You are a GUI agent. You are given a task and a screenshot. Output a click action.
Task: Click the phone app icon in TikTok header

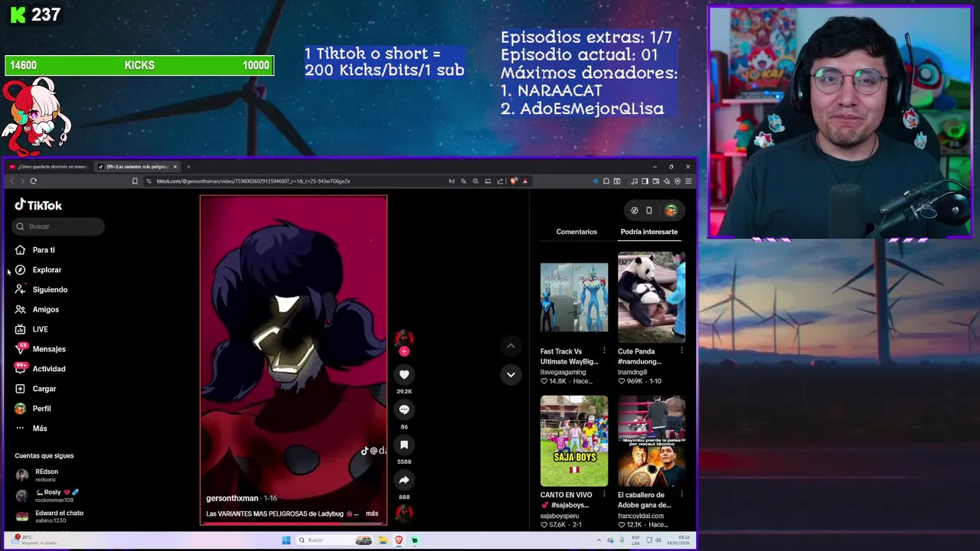point(649,210)
